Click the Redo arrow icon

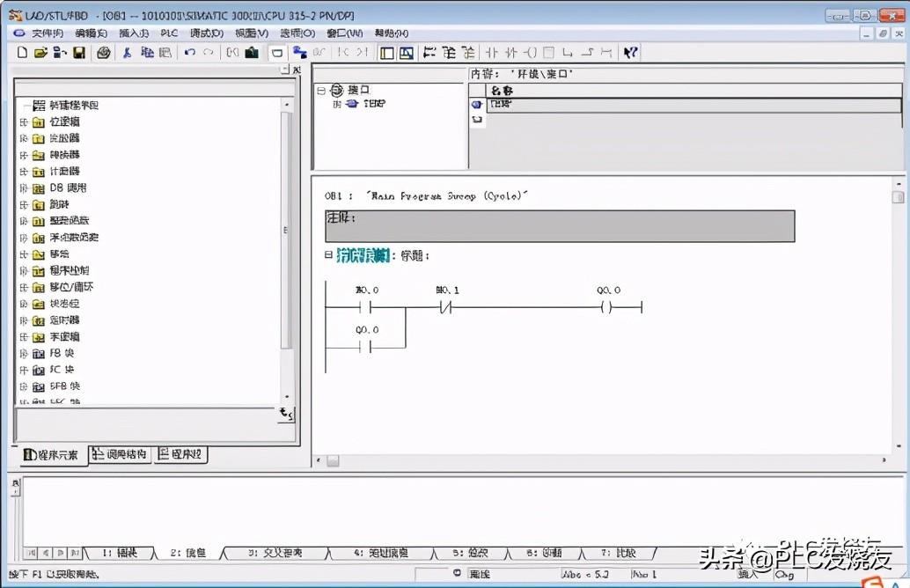click(208, 53)
